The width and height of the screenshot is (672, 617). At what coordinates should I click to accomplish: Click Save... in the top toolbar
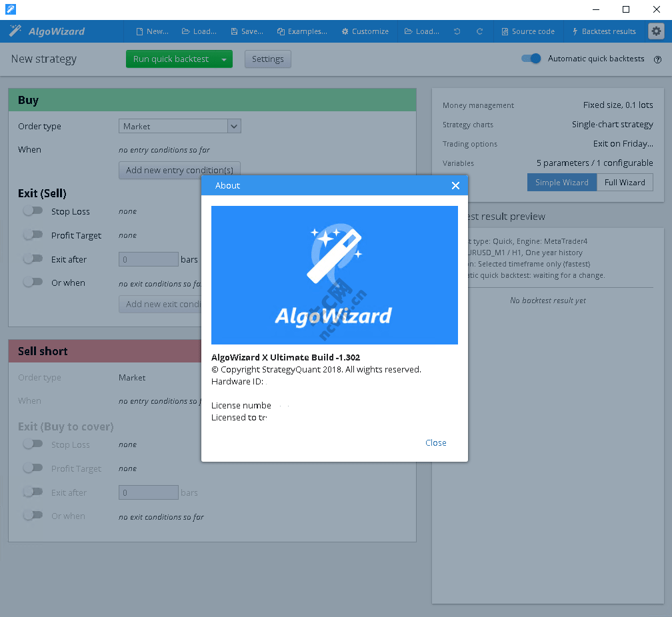(x=247, y=31)
